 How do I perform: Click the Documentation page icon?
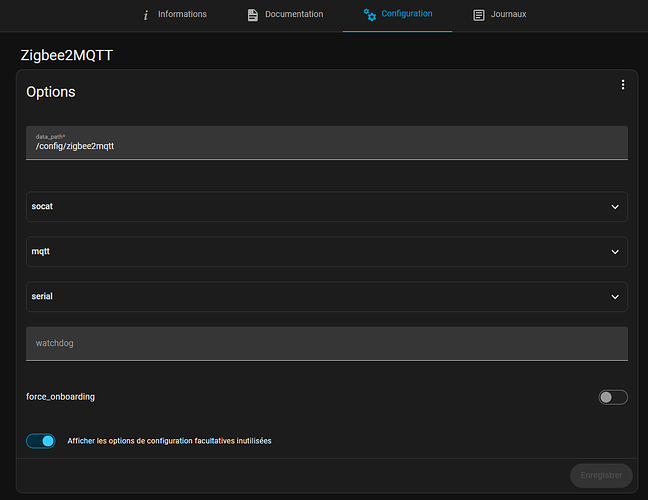(253, 15)
